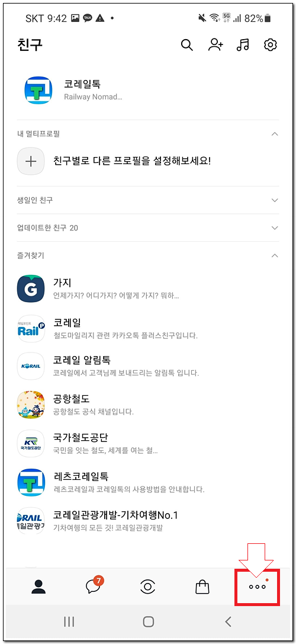Collapse the 내 멀티프로필 section
This screenshot has width=296, height=644.
tap(275, 134)
